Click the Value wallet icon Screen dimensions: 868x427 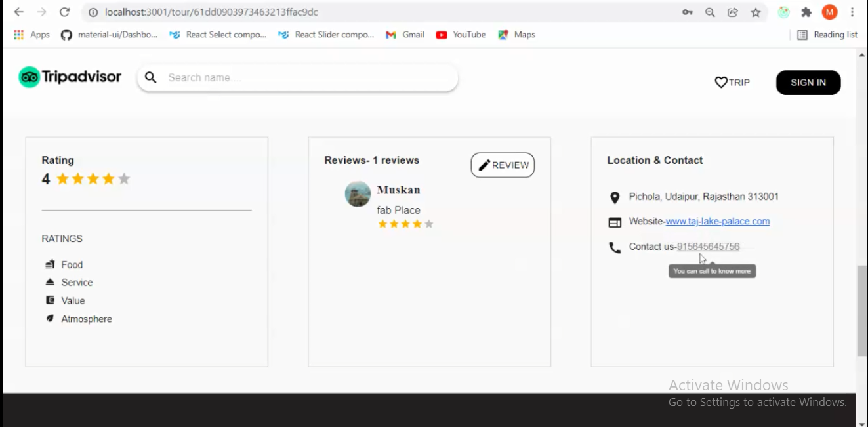(x=50, y=300)
